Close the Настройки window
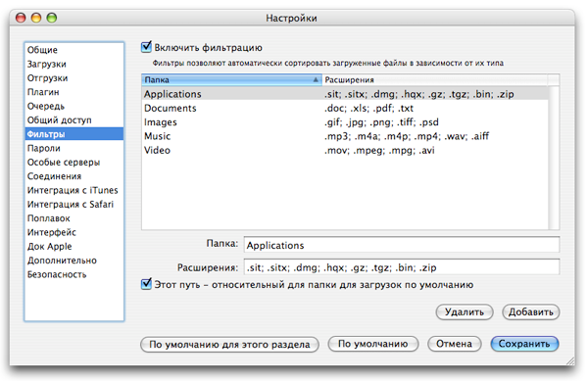 (21, 18)
